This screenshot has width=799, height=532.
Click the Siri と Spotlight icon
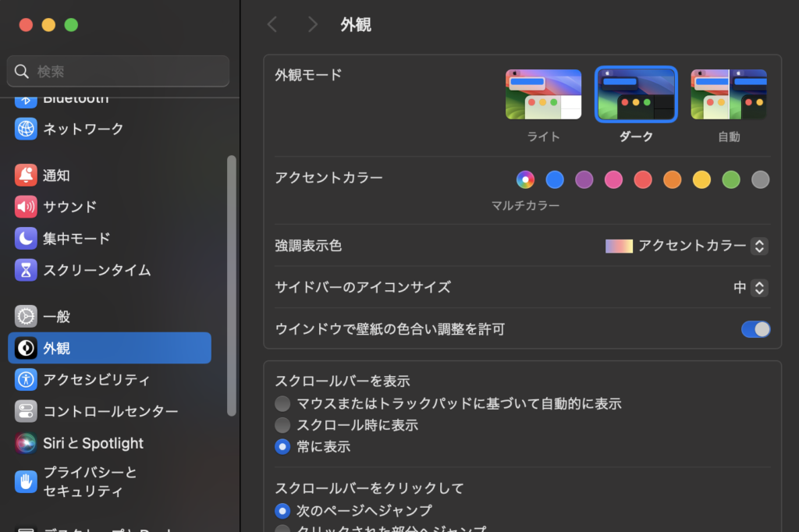(26, 443)
